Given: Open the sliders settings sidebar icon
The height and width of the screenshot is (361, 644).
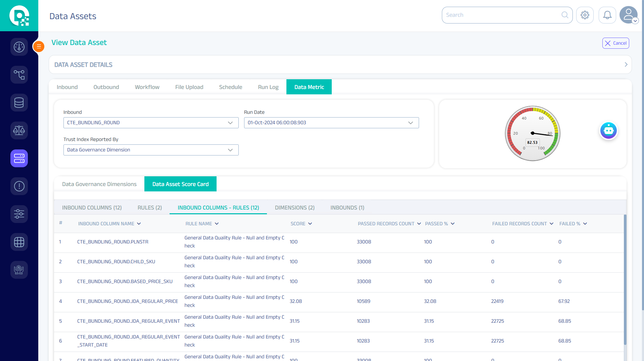Looking at the screenshot, I should pyautogui.click(x=19, y=214).
